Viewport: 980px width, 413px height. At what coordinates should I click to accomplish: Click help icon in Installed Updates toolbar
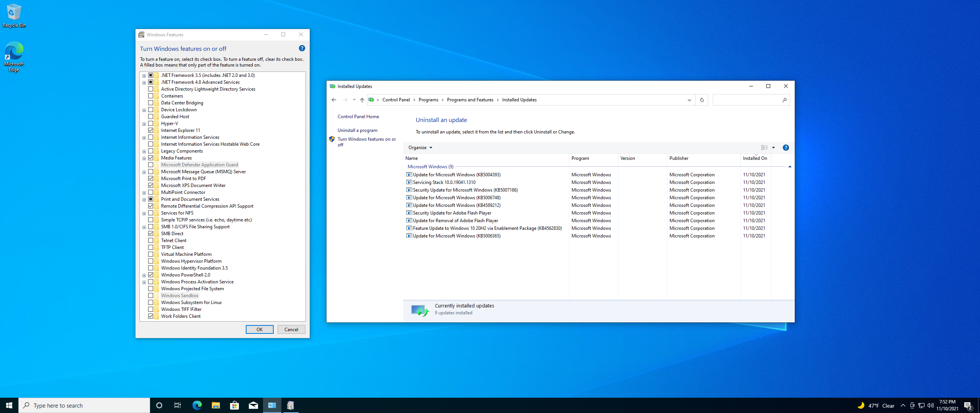[786, 148]
